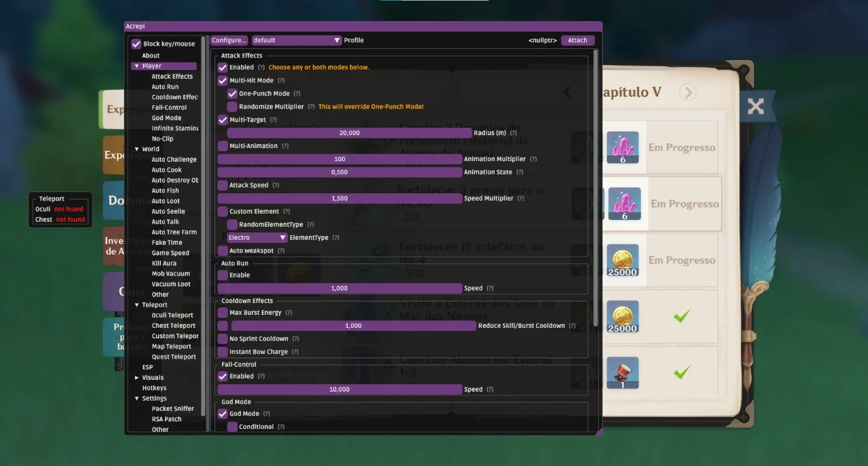Click the Attach button
This screenshot has width=868, height=466.
pyautogui.click(x=578, y=40)
